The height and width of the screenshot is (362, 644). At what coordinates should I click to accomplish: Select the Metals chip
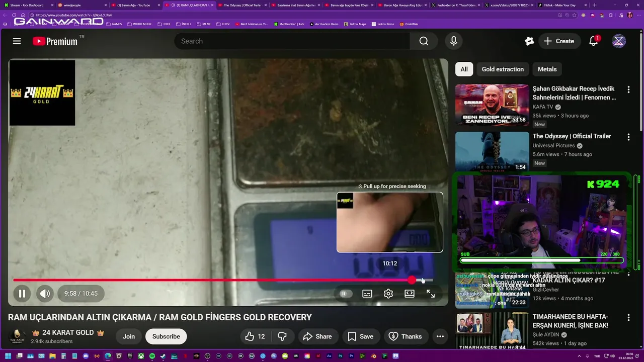coord(547,69)
